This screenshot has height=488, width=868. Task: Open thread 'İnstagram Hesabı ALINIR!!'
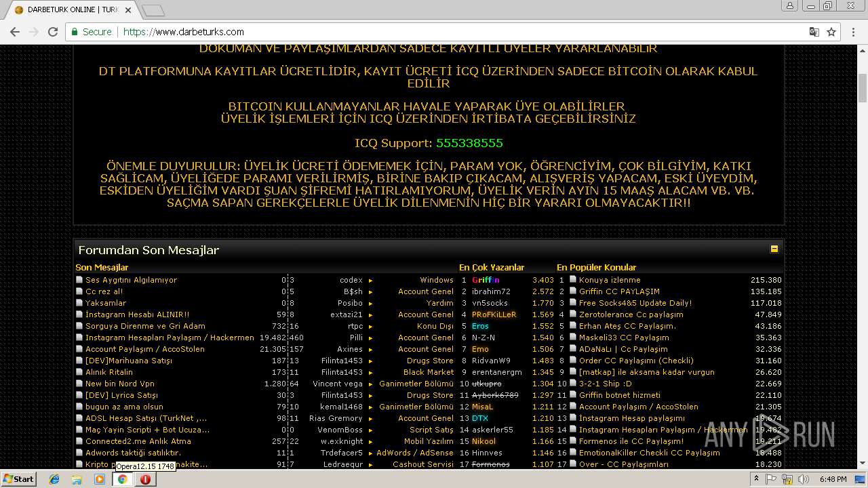pos(137,314)
